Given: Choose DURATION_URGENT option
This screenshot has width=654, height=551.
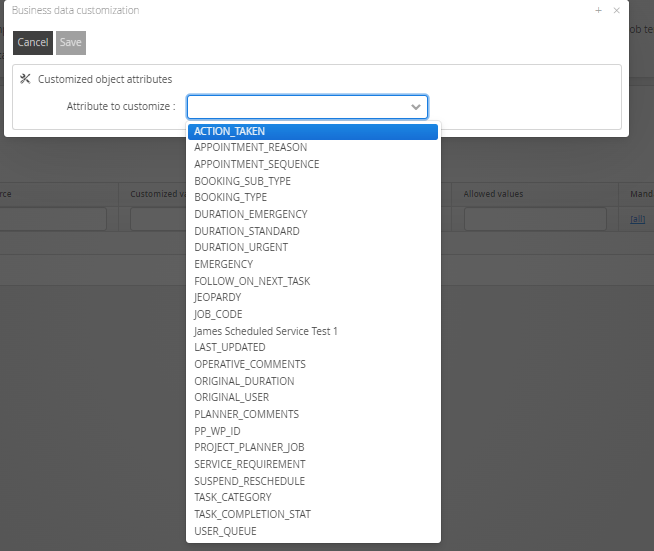Looking at the screenshot, I should pos(313,247).
